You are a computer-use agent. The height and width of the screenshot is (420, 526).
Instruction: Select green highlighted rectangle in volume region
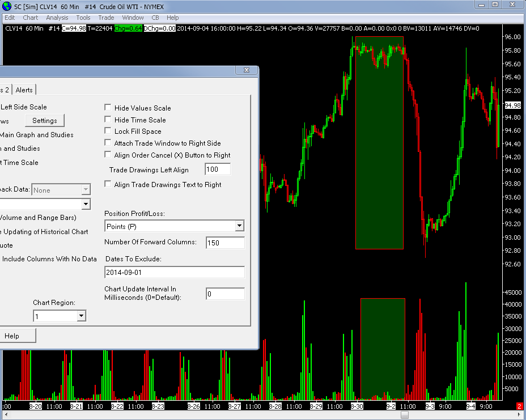click(383, 348)
